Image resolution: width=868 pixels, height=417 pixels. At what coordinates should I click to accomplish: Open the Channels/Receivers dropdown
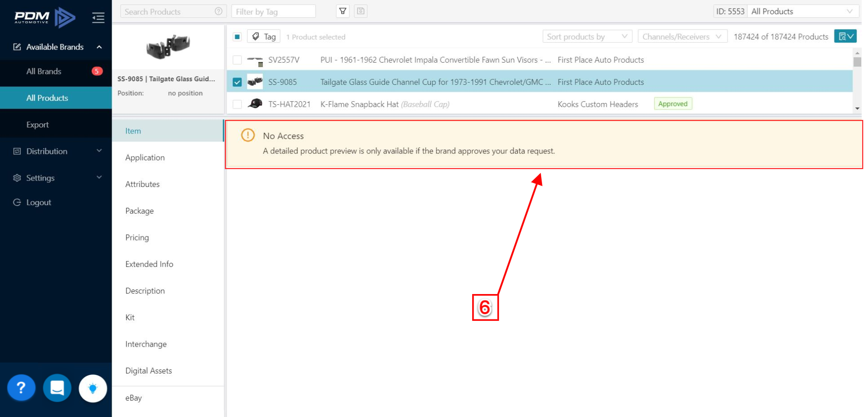[x=682, y=37]
